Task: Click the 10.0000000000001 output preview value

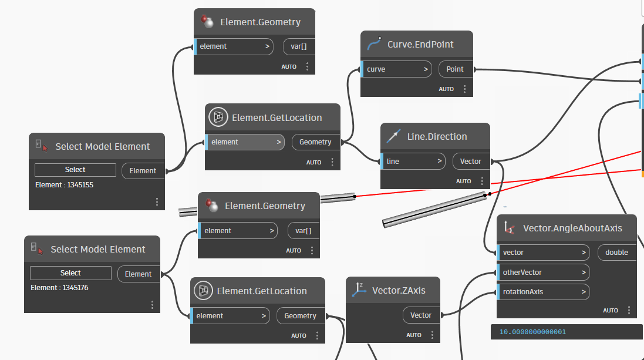Action: (533, 332)
